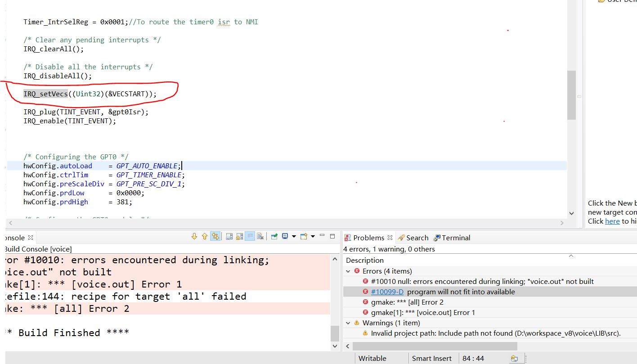Click the IRQ_clearAll(); code line
Viewport: 637px width, 364px height.
[54, 49]
